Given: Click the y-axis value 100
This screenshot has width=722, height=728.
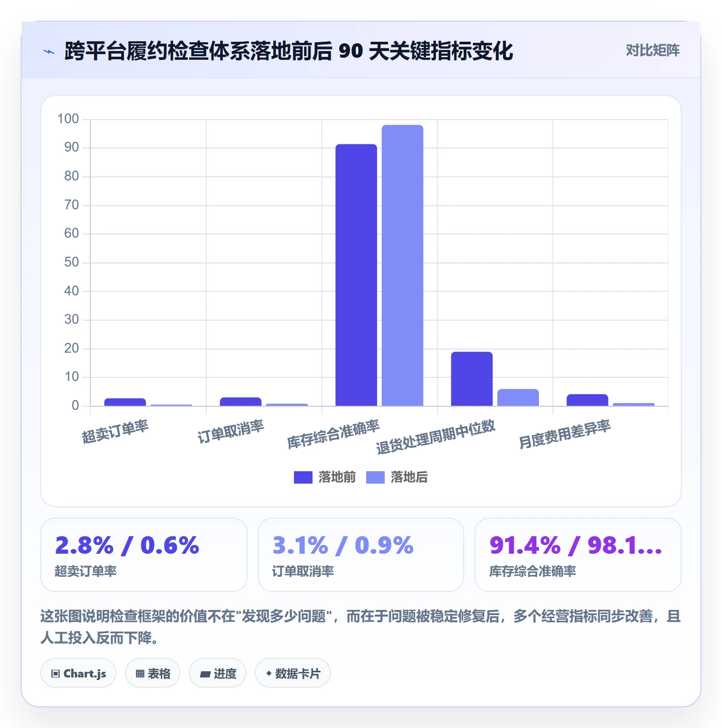Looking at the screenshot, I should click(x=68, y=119).
